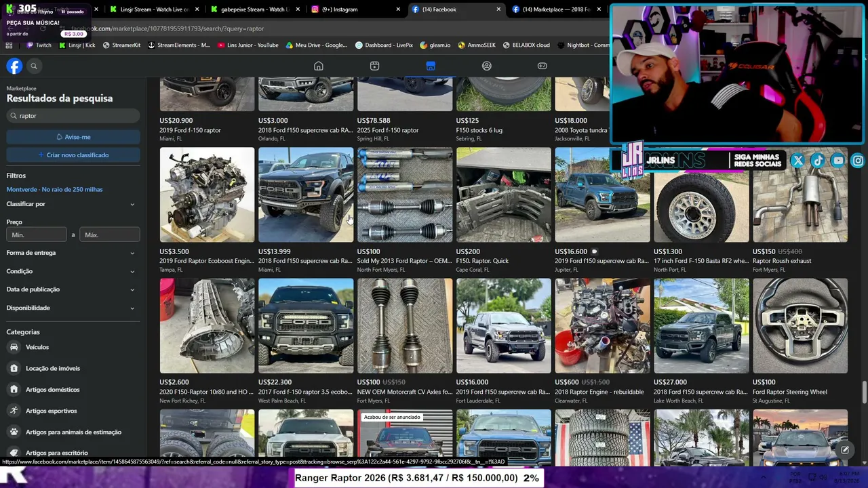Open the Raptor Roush exhaust listing
The width and height of the screenshot is (868, 488).
click(x=800, y=210)
